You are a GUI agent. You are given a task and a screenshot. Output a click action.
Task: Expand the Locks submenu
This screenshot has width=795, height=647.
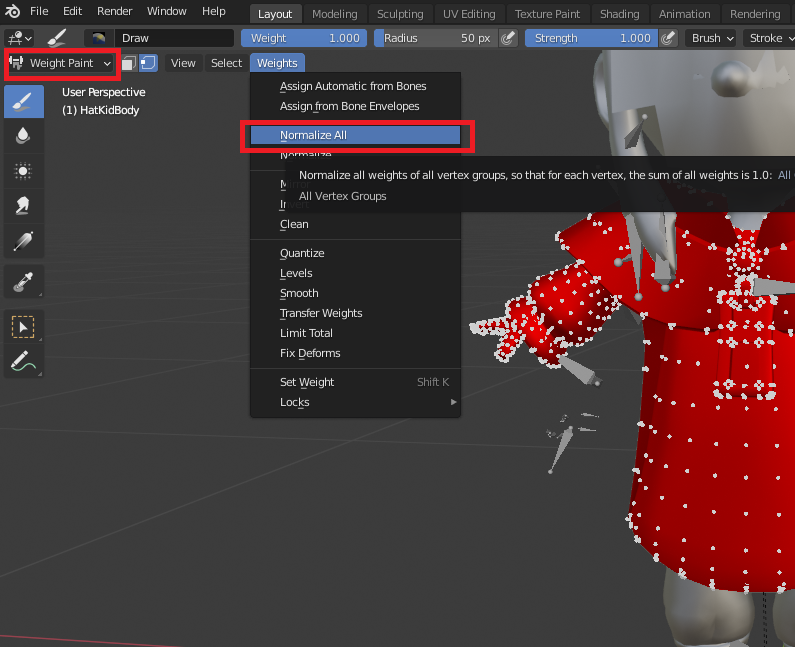[355, 402]
